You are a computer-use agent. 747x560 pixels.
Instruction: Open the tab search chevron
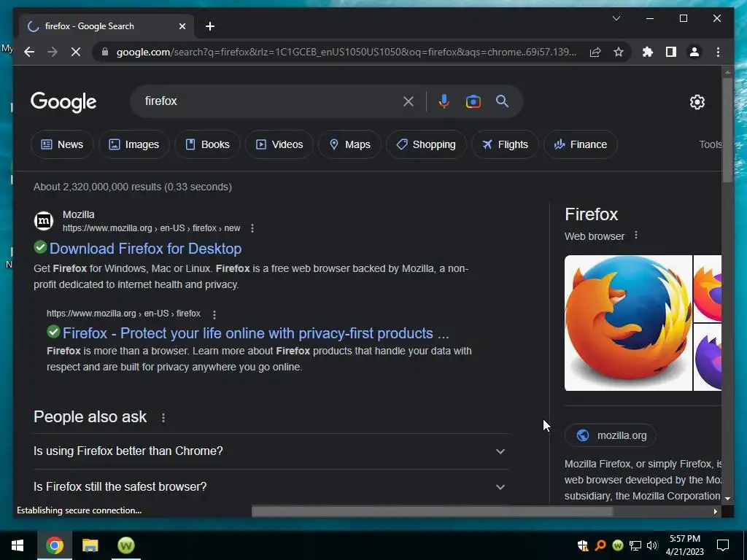pos(616,18)
